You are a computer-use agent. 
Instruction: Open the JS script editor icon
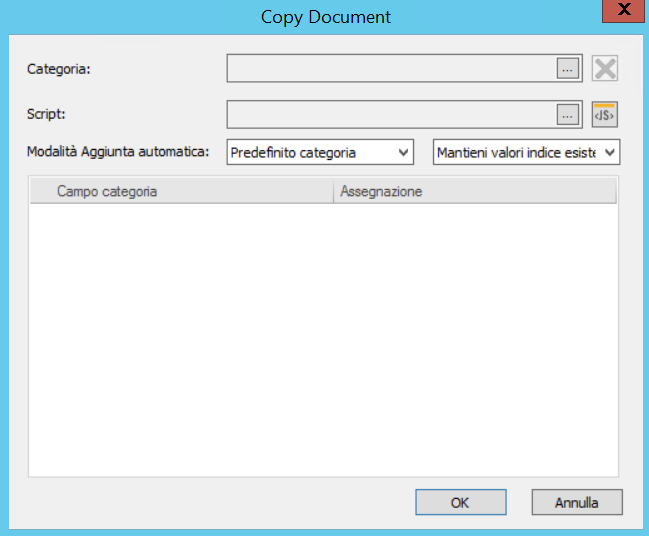pos(605,115)
